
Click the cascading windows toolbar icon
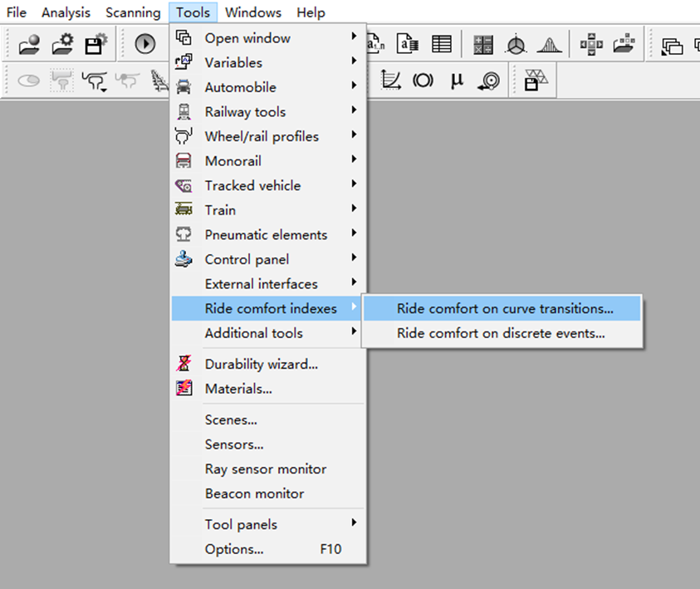point(671,45)
